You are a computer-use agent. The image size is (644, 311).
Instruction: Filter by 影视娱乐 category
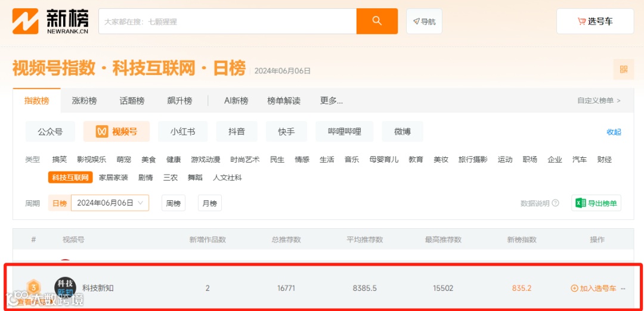click(92, 160)
